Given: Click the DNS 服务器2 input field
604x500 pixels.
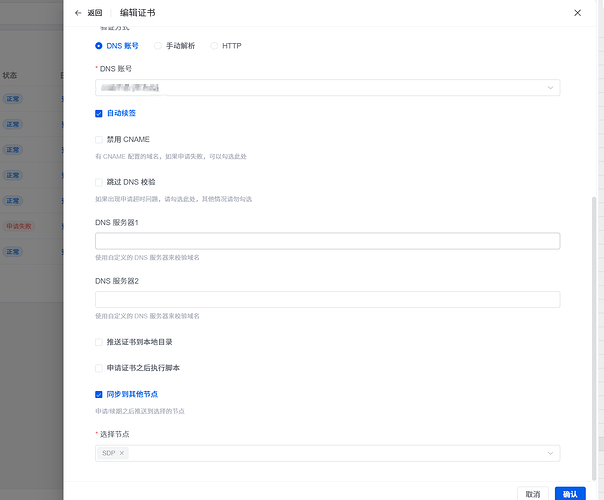Looking at the screenshot, I should (x=327, y=299).
